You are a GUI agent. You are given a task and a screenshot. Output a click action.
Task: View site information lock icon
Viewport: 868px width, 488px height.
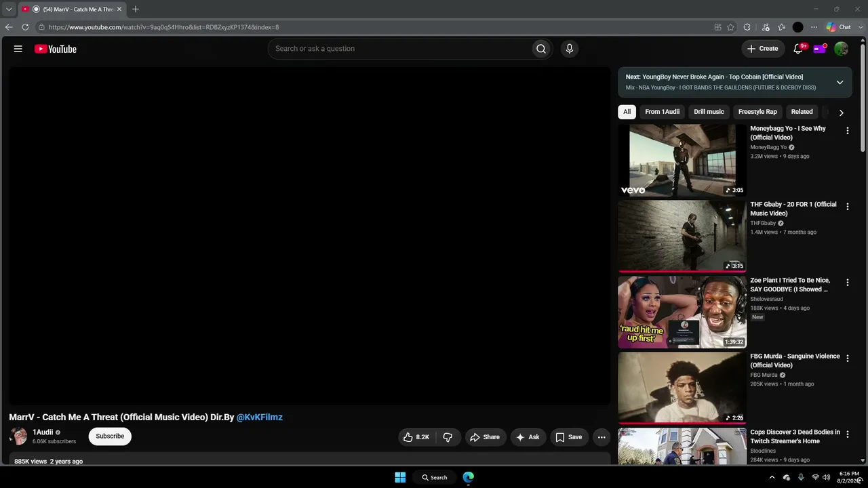pyautogui.click(x=41, y=27)
